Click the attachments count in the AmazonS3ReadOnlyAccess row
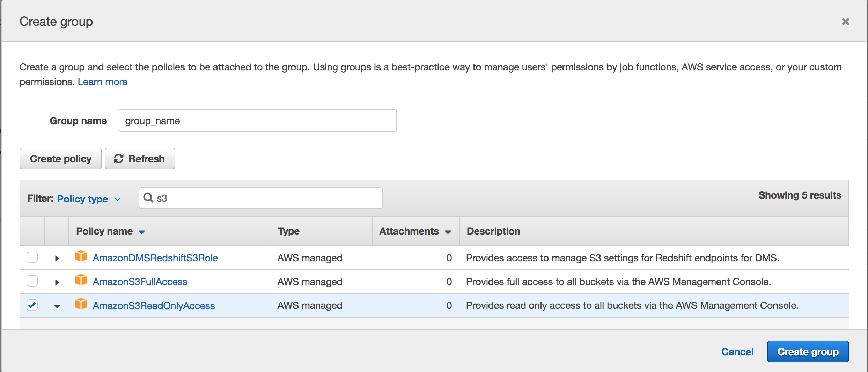 tap(449, 305)
